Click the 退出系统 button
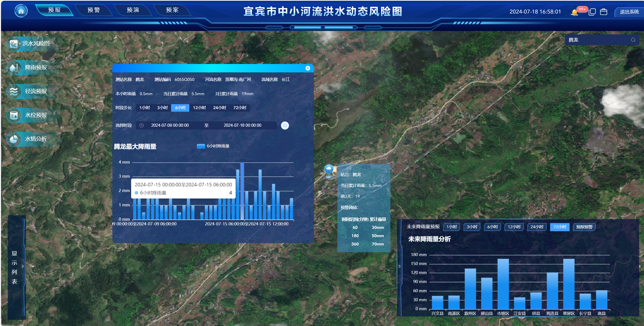 coord(629,12)
